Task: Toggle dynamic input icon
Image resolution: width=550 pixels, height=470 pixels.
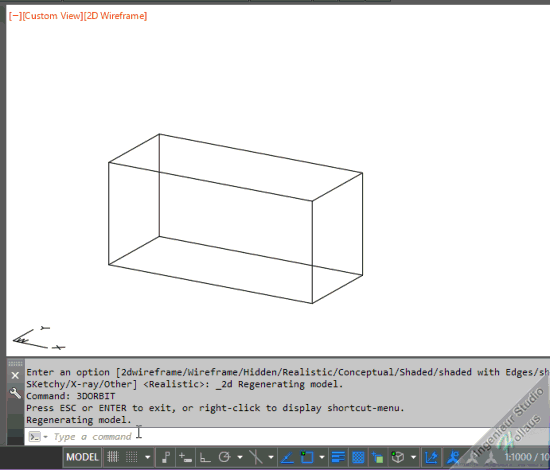Action: [x=185, y=457]
